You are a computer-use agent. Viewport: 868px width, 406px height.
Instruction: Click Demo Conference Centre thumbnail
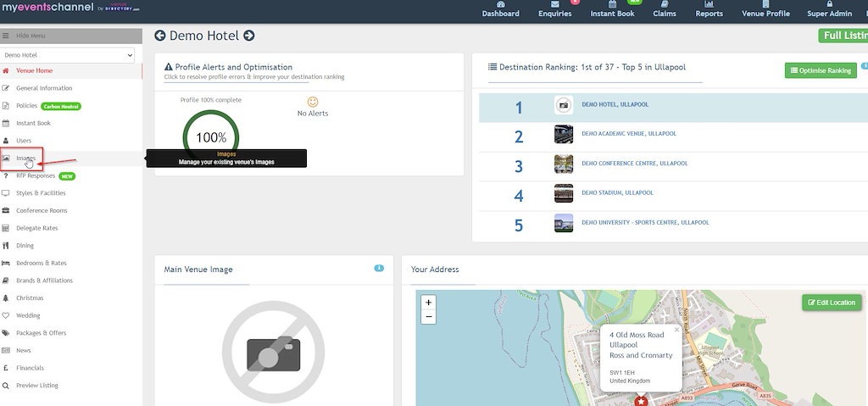(564, 164)
